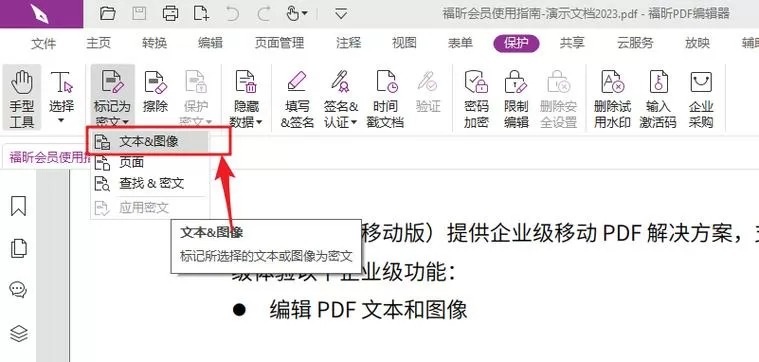Click the Save disk icon

138,13
